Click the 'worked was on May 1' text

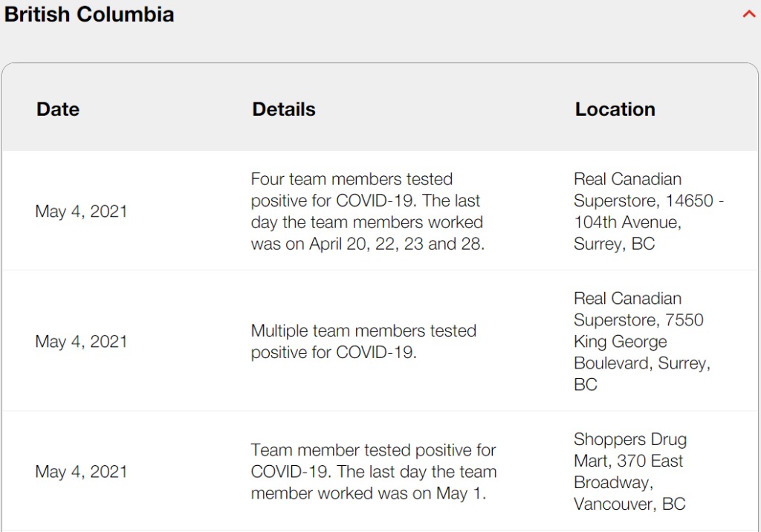tap(401, 493)
